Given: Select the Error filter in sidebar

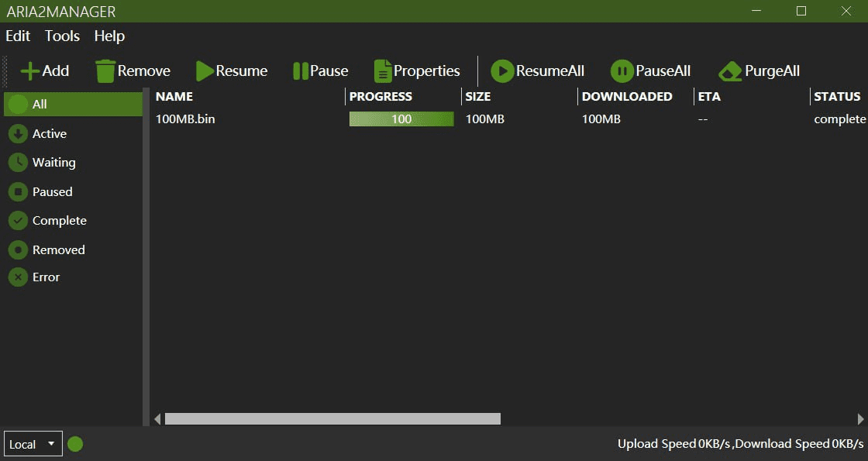Looking at the screenshot, I should (x=46, y=277).
